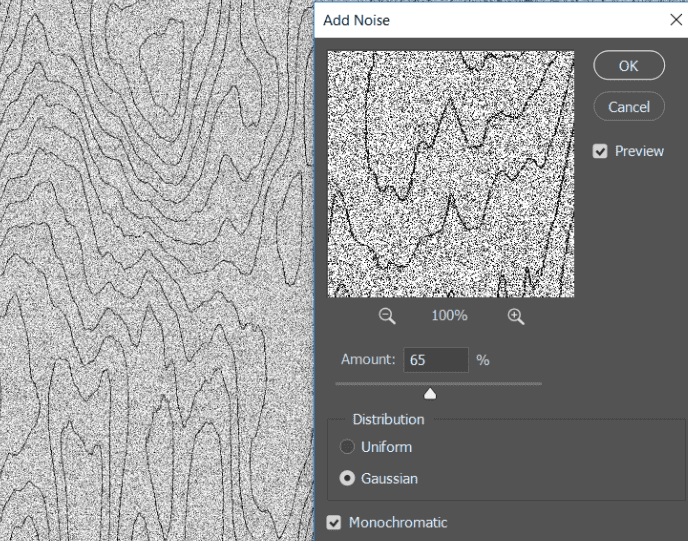The image size is (688, 541).
Task: Select Uniform distribution
Action: (x=347, y=447)
